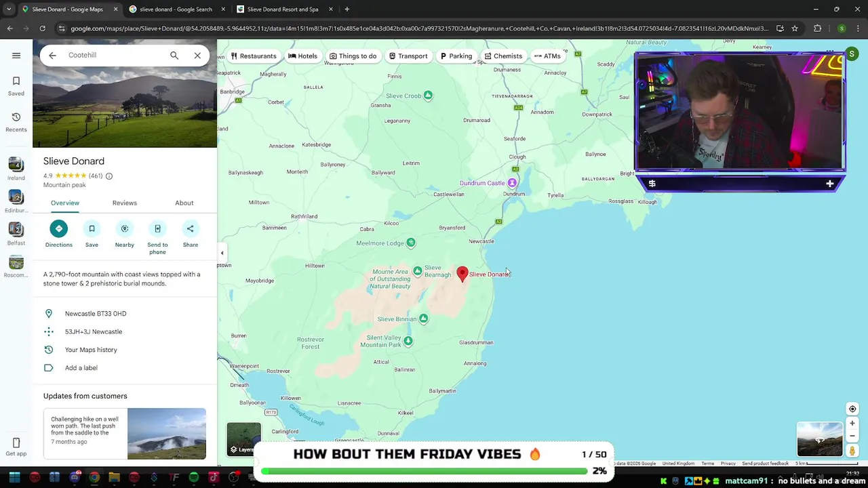
Task: Filter map by ATMs
Action: [x=547, y=56]
